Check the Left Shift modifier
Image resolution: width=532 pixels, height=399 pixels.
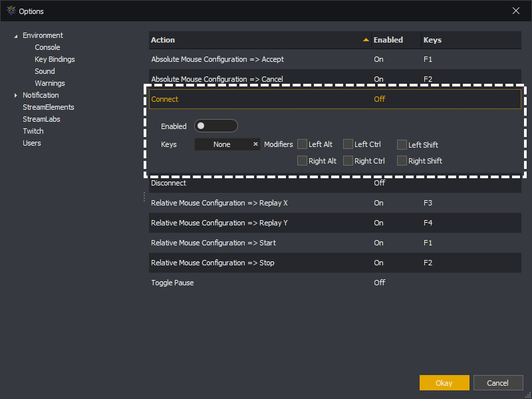[402, 144]
